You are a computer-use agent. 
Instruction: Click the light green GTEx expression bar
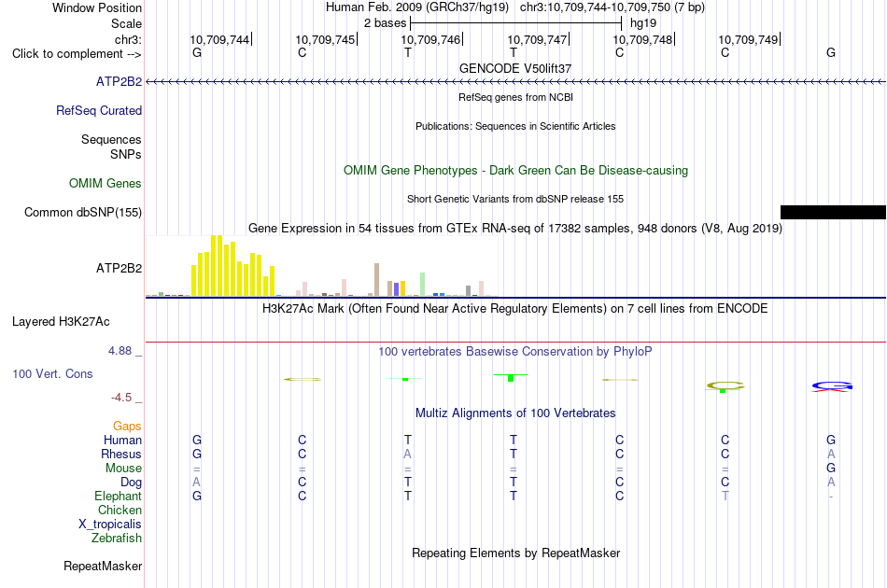[422, 285]
